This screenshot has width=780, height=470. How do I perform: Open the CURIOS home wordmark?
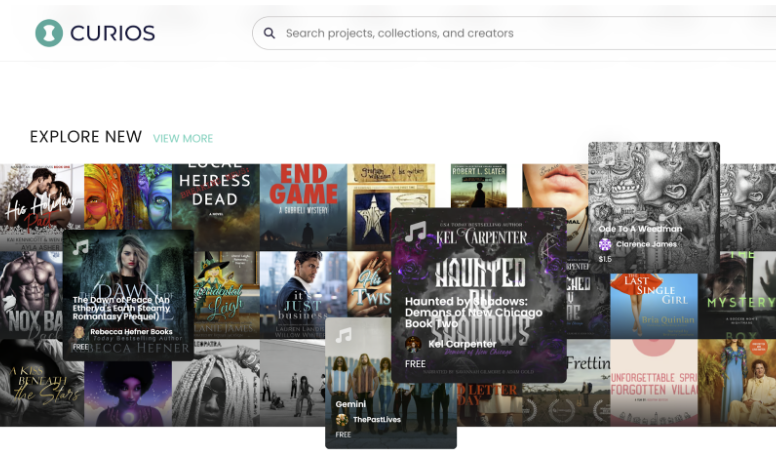pyautogui.click(x=112, y=33)
